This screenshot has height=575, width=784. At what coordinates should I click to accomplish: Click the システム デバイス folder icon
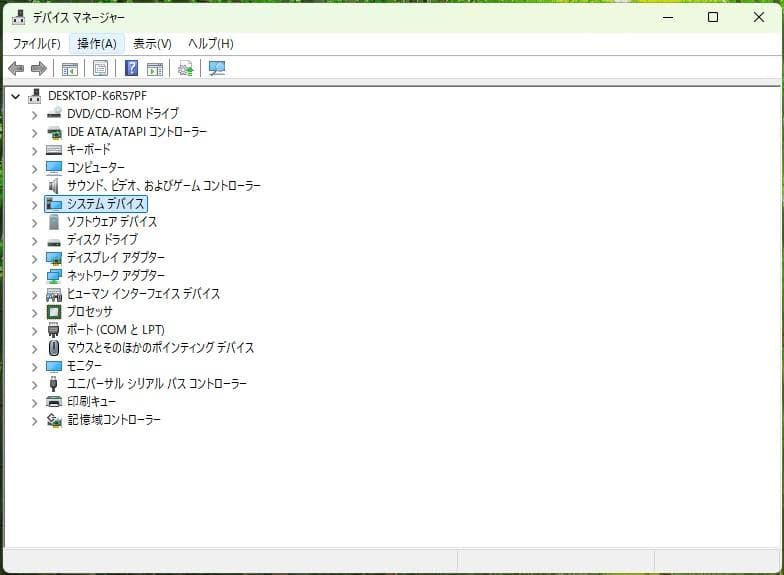click(x=54, y=204)
